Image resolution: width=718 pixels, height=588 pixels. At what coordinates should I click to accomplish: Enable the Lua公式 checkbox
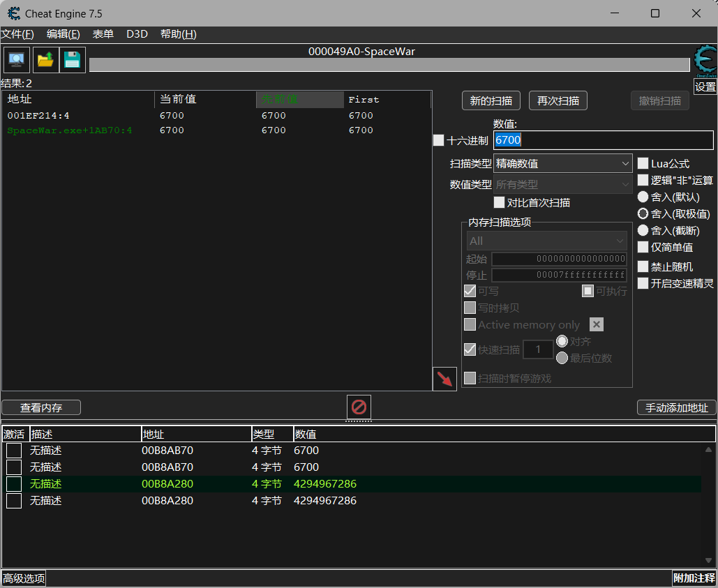pyautogui.click(x=643, y=163)
